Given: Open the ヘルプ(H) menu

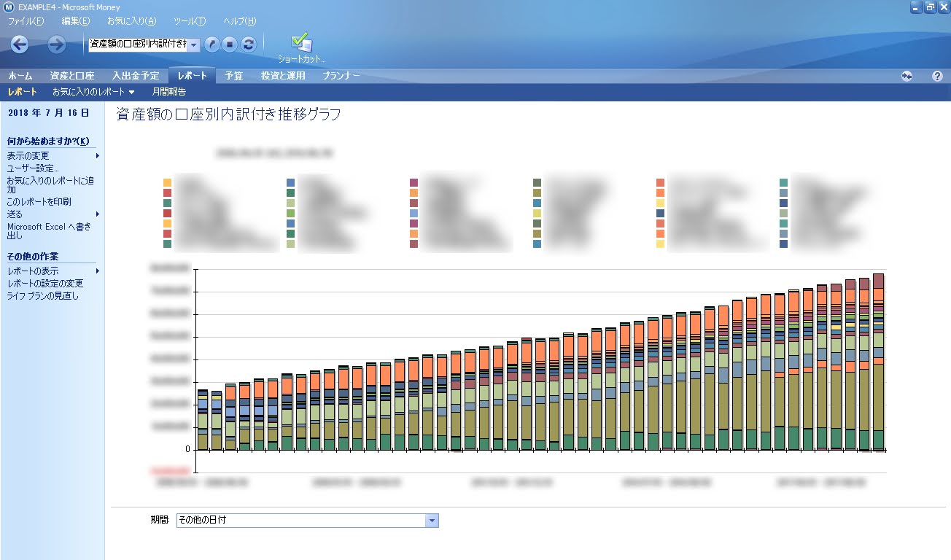Looking at the screenshot, I should pyautogui.click(x=240, y=21).
